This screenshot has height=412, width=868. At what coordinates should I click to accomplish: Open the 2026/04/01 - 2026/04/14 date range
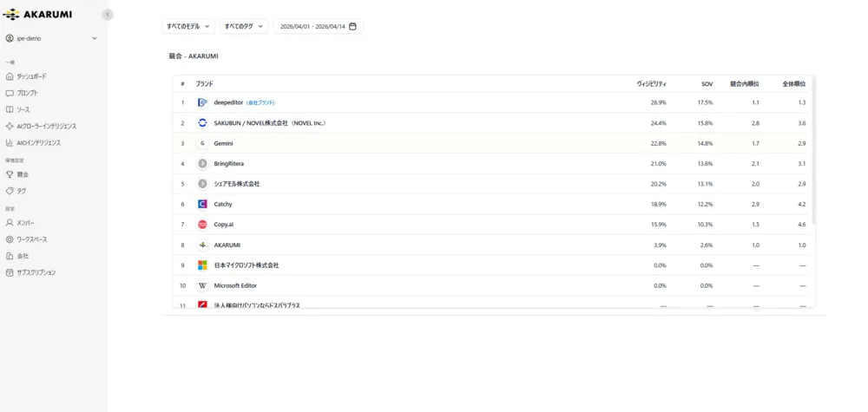coord(319,26)
